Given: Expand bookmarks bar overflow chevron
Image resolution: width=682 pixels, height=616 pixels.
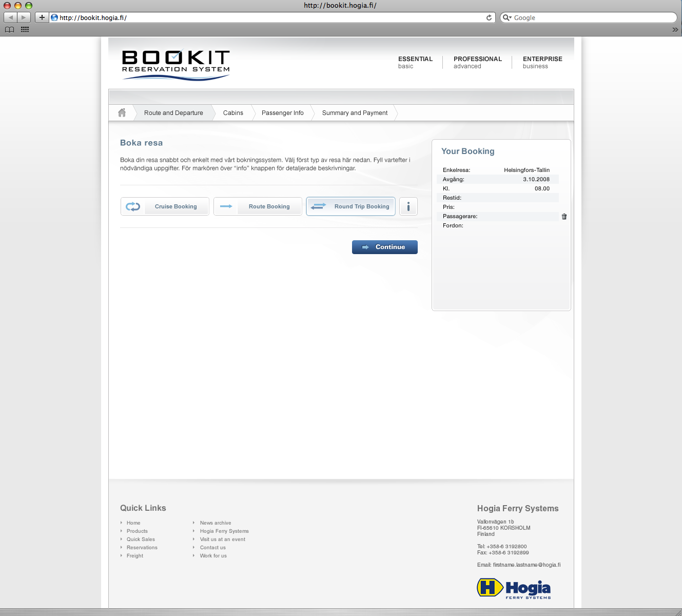Looking at the screenshot, I should click(x=675, y=29).
